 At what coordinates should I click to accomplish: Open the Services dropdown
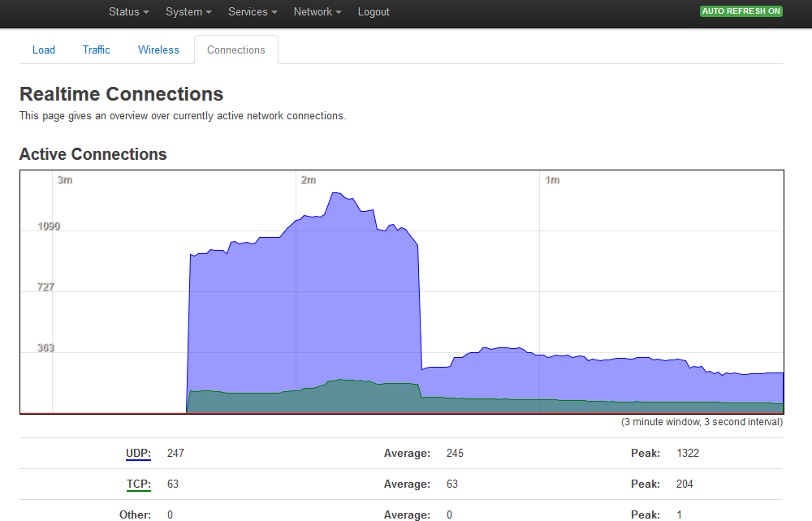click(253, 12)
